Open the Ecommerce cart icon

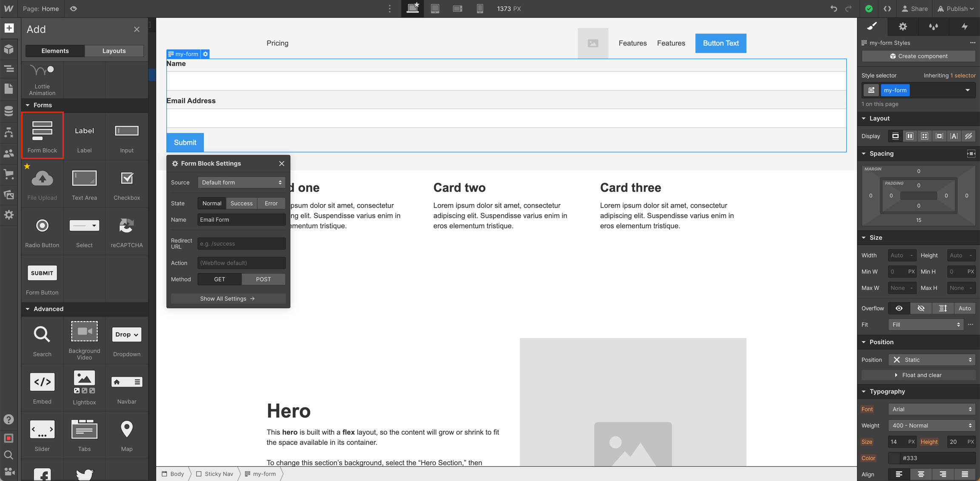tap(9, 174)
